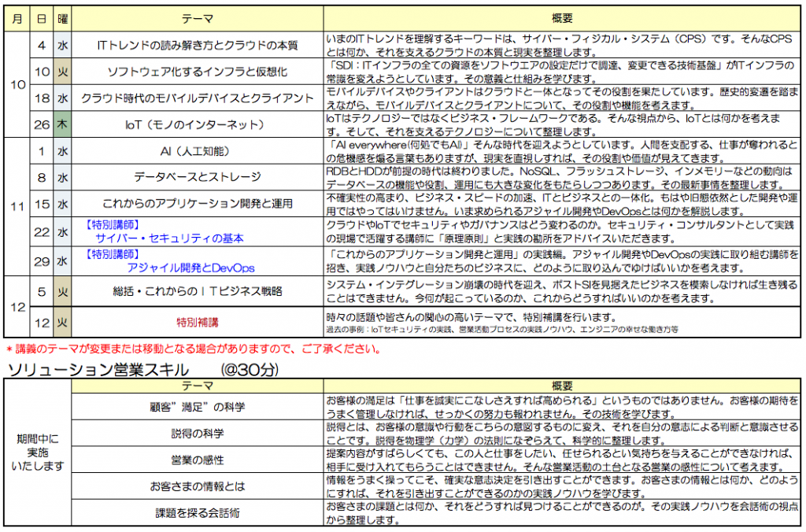Click the これからのアプリケーション開発と運用 theme cell
Image resolution: width=806 pixels, height=532 pixels.
click(198, 204)
